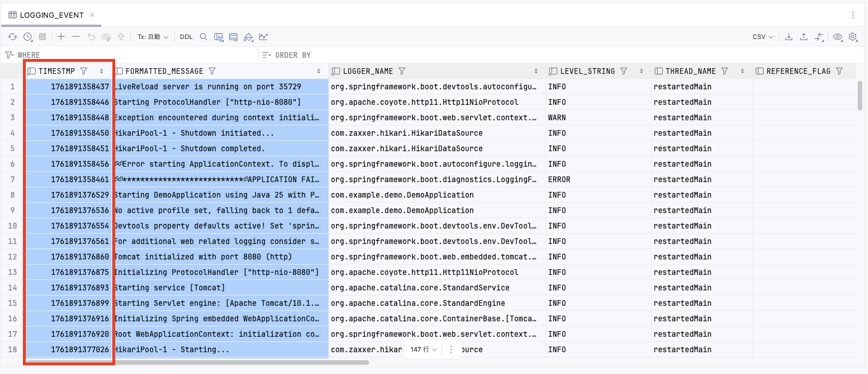Open the auto-refresh timer settings
868x374 pixels.
[x=27, y=36]
